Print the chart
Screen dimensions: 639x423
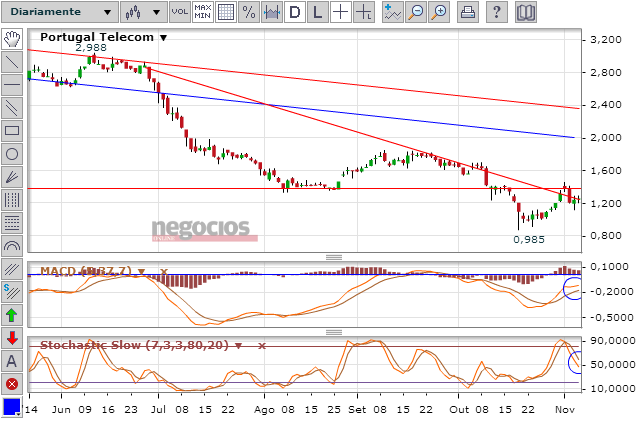point(467,12)
